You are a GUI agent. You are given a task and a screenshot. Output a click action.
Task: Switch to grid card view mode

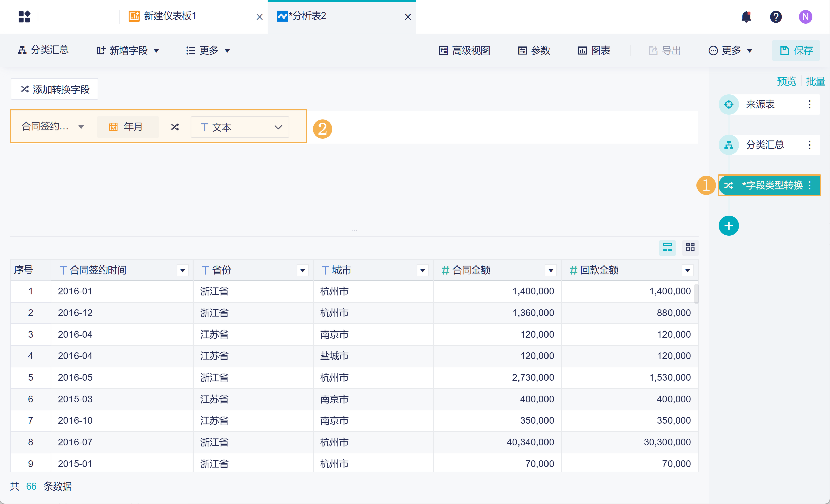click(x=690, y=247)
